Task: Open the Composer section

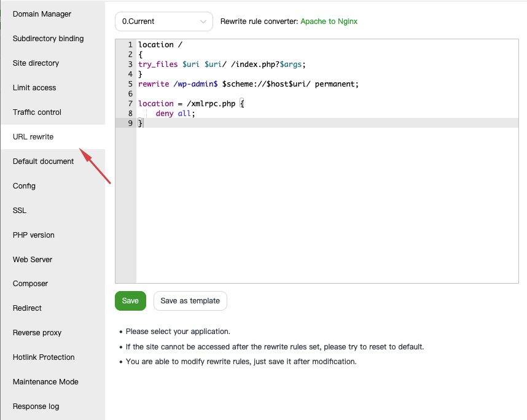Action: click(x=30, y=284)
